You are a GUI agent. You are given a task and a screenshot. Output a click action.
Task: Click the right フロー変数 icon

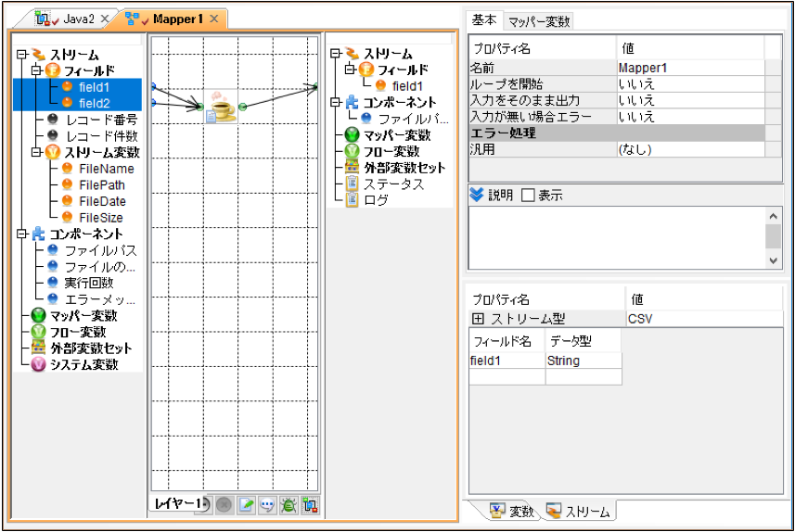352,151
